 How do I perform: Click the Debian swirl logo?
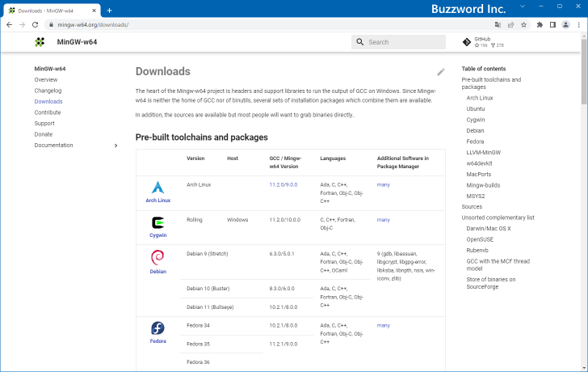coord(157,257)
